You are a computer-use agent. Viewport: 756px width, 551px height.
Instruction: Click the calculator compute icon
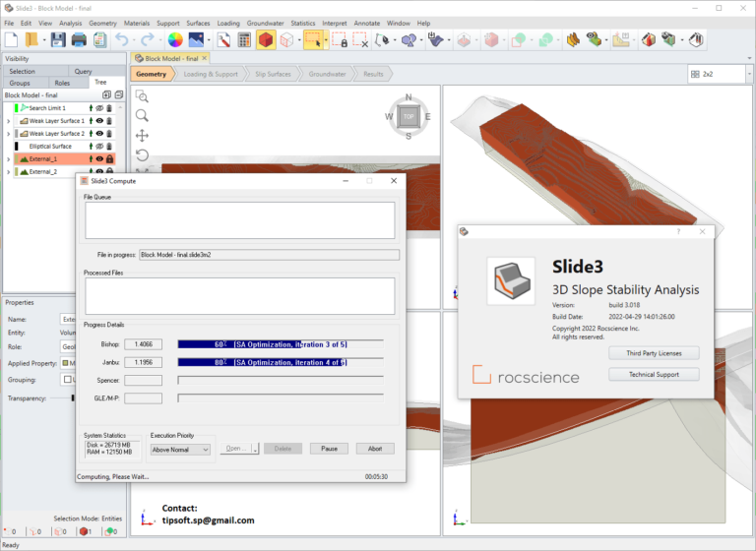tap(244, 40)
